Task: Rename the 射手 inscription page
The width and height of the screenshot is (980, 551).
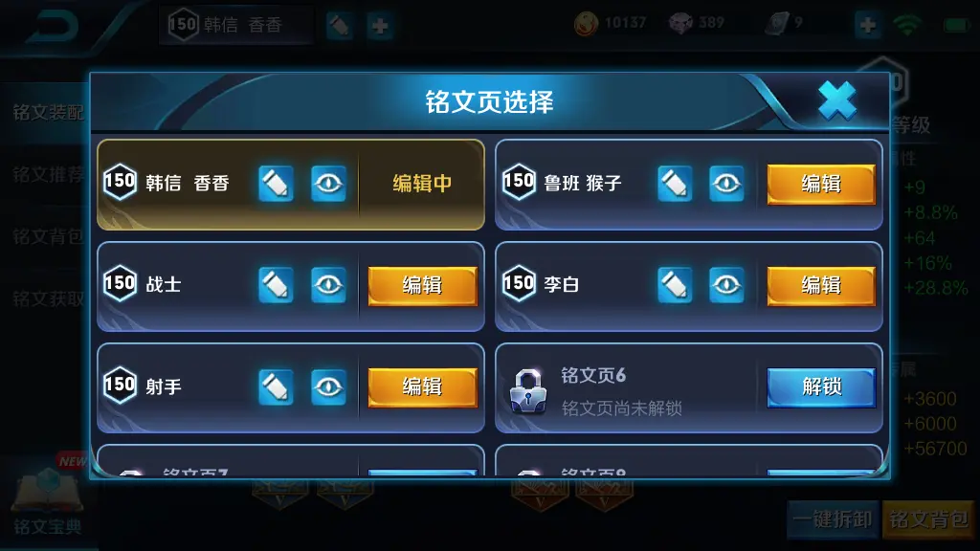Action: point(276,386)
